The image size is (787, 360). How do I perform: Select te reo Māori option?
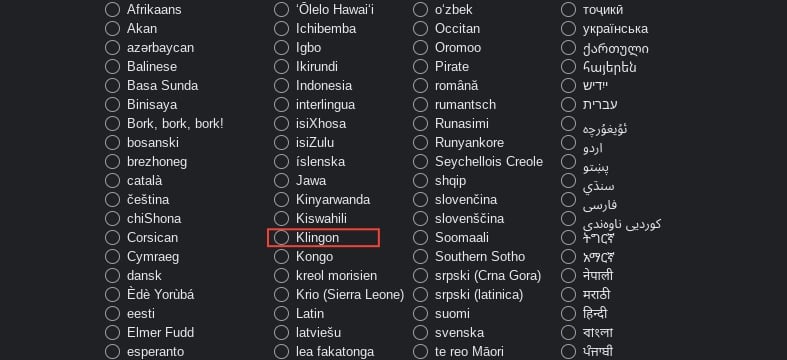tap(421, 351)
